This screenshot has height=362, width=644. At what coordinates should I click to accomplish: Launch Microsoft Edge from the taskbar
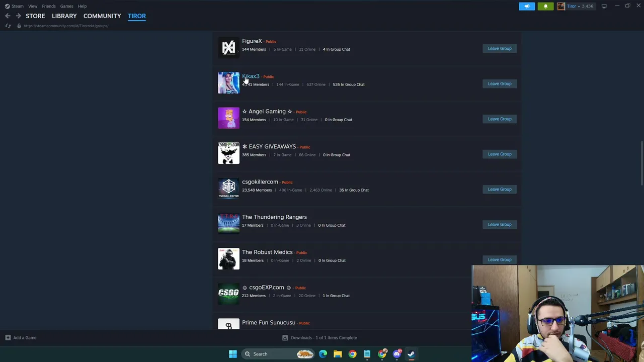[x=323, y=354]
